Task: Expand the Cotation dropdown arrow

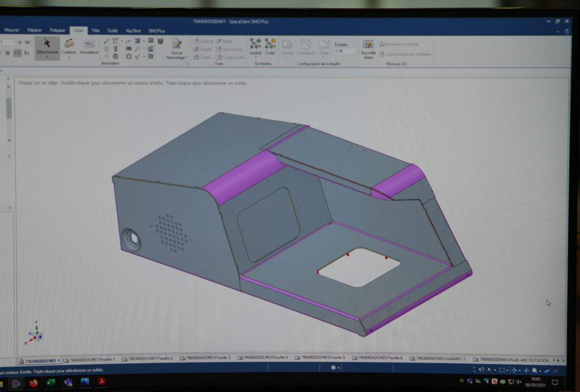Action: pyautogui.click(x=68, y=57)
